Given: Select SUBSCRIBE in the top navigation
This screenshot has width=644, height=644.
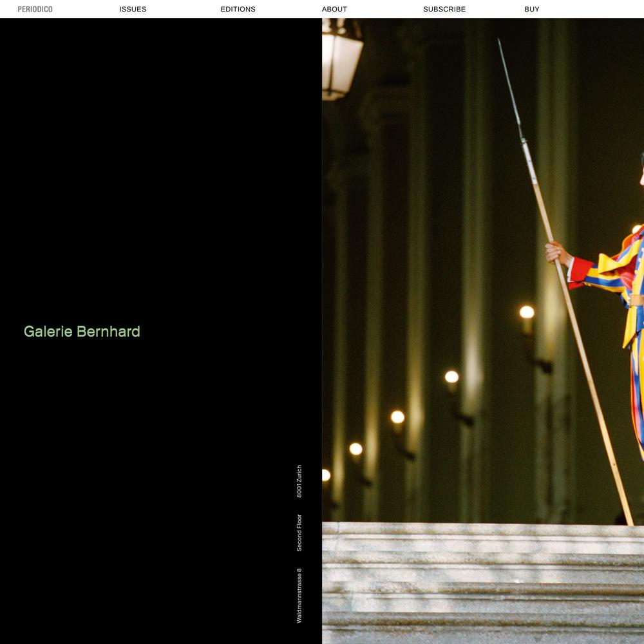Looking at the screenshot, I should coord(444,9).
